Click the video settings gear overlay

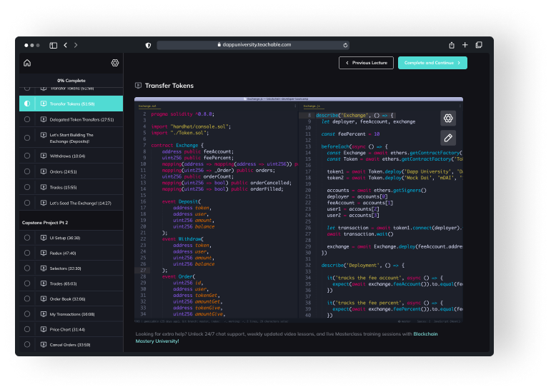(x=448, y=119)
